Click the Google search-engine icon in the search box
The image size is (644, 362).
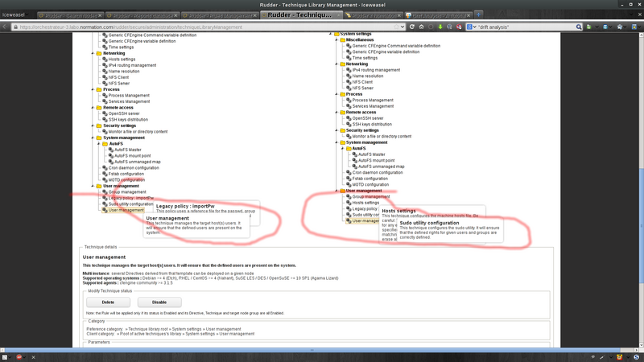(x=469, y=27)
